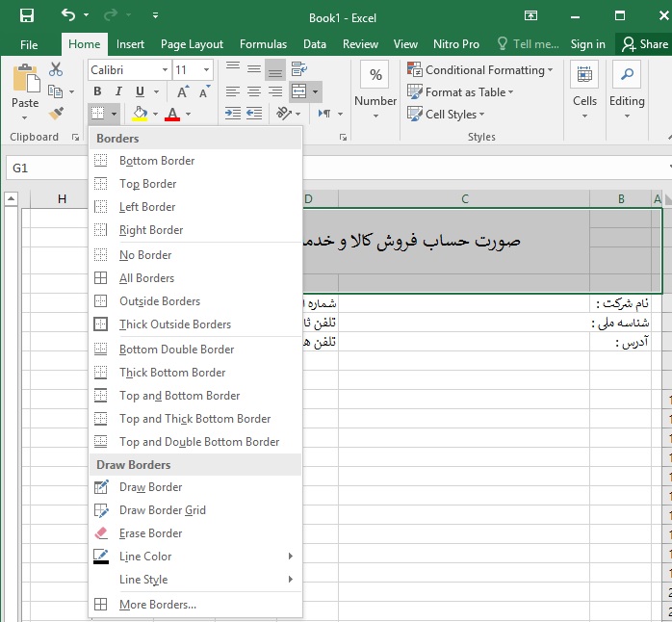Toggle Italic formatting
Viewport: 672px width, 622px height.
click(118, 91)
